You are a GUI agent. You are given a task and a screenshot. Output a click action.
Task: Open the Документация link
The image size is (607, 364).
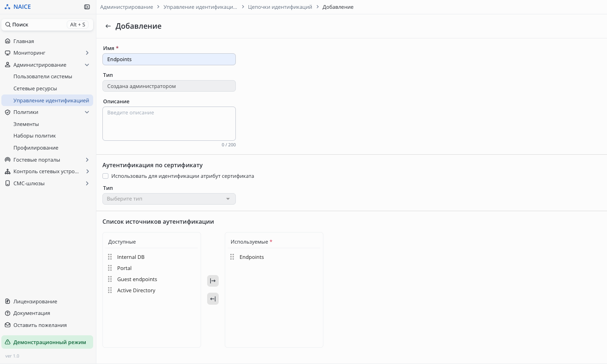(32, 313)
